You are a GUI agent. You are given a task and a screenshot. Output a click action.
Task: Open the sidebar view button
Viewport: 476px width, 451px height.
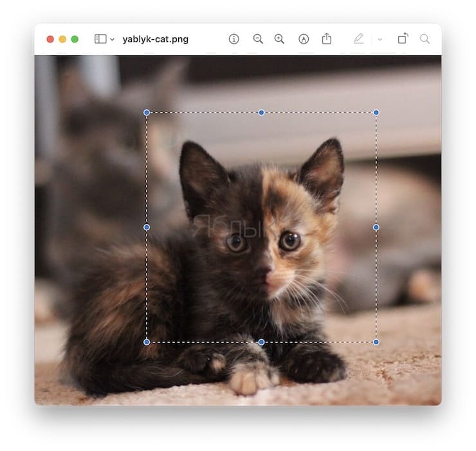100,39
